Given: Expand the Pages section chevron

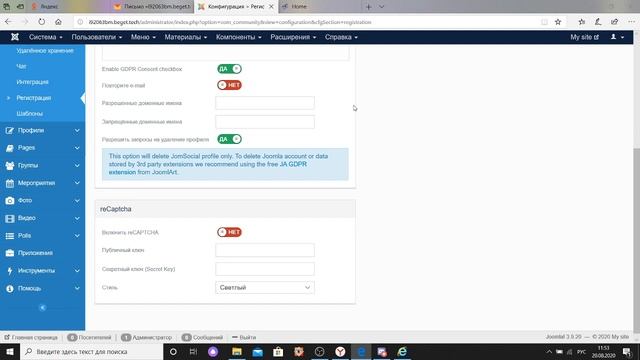Looking at the screenshot, I should coord(77,148).
